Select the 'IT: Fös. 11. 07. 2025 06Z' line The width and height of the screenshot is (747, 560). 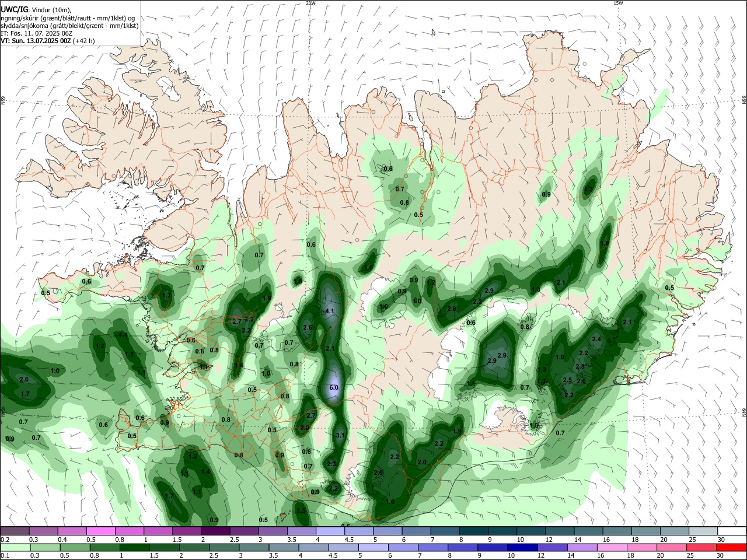[36, 33]
